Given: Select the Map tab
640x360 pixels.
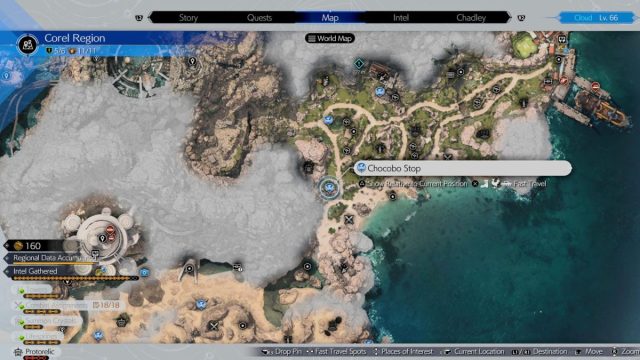Looking at the screenshot, I should [330, 18].
